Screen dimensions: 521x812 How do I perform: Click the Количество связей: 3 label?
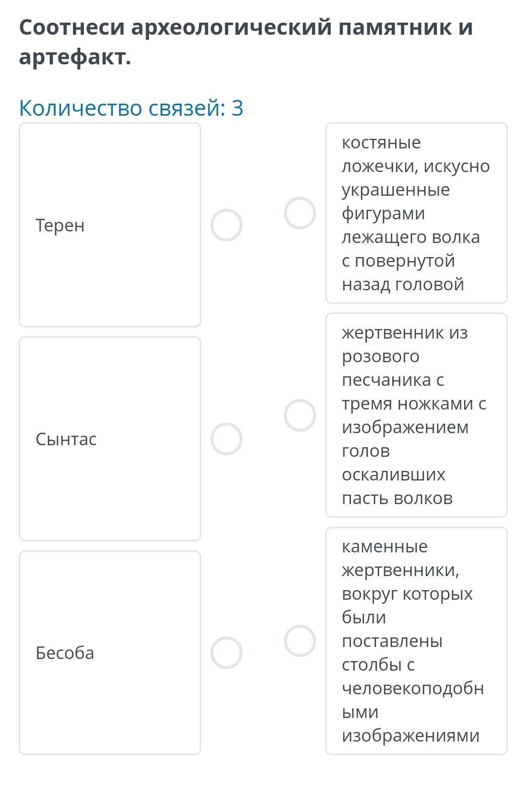pyautogui.click(x=131, y=108)
